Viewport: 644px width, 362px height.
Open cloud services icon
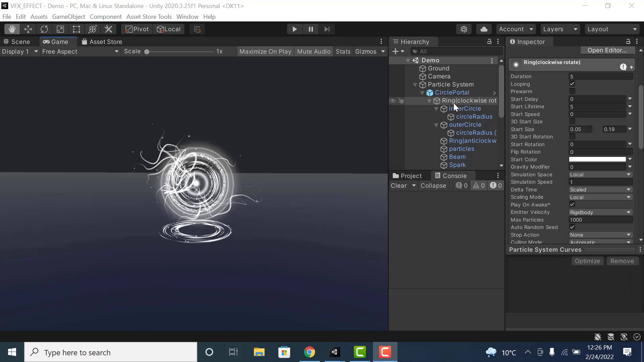click(x=484, y=29)
